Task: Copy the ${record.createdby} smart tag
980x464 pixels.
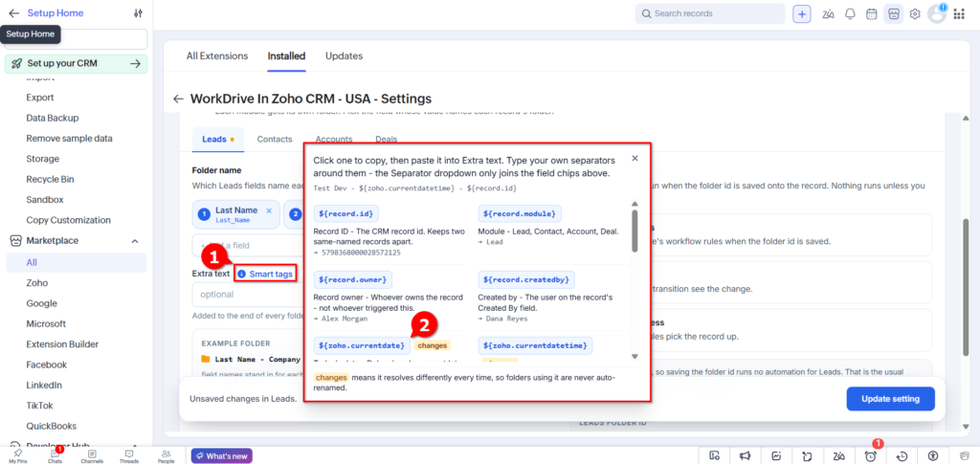Action: click(526, 278)
